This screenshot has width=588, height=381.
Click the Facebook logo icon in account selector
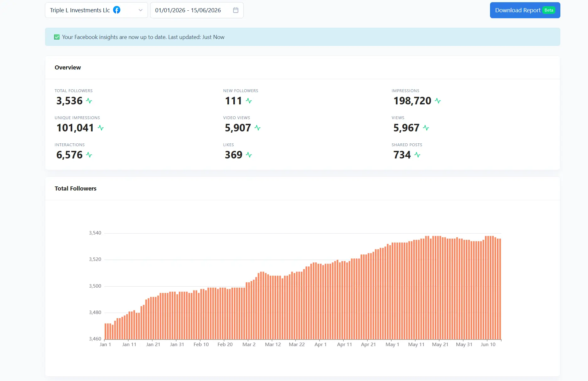click(117, 10)
